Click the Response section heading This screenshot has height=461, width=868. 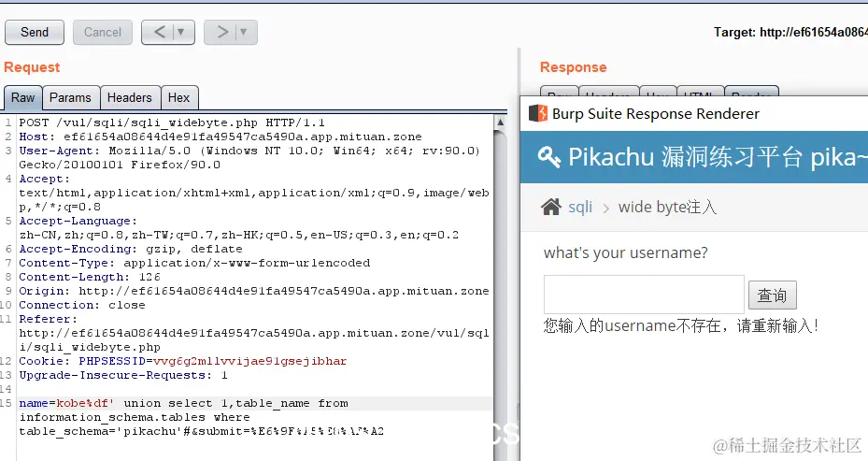(x=573, y=67)
